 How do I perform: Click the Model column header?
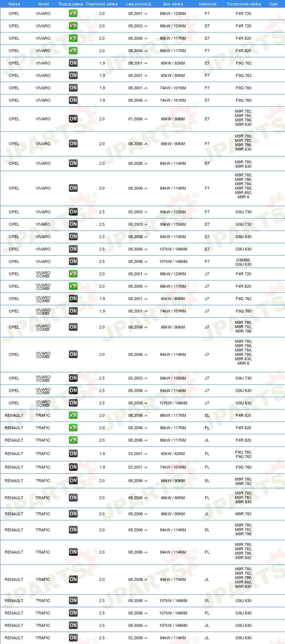(x=43, y=4)
